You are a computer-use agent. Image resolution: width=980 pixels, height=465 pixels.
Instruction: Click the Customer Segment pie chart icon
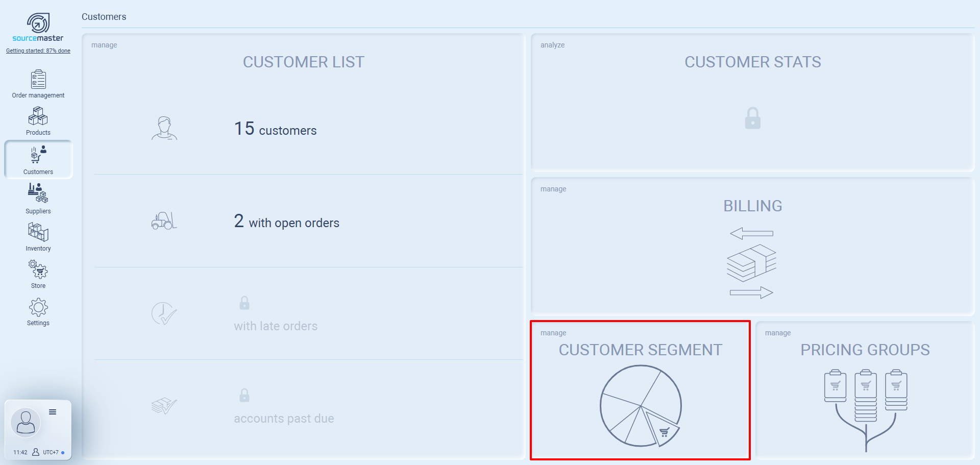coord(641,406)
